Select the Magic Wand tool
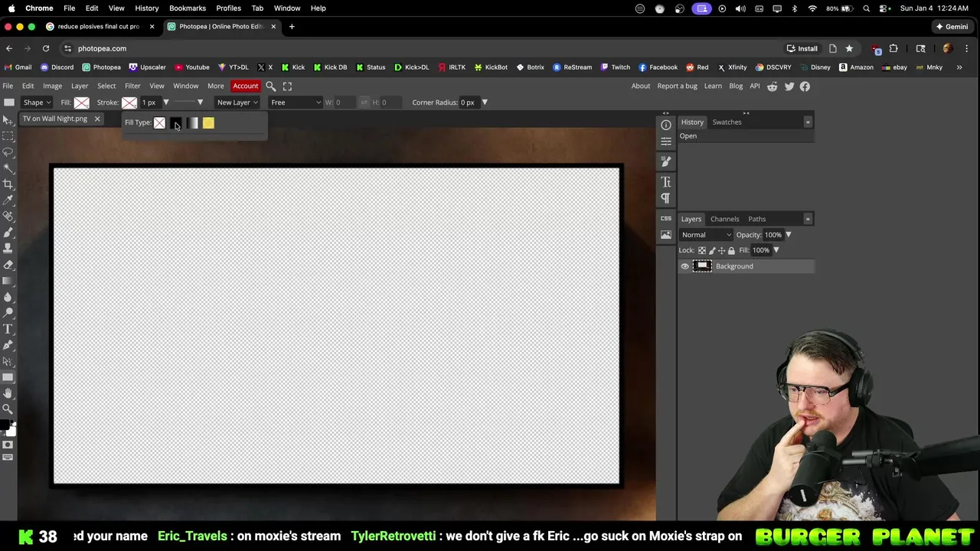Screen dimensions: 980x551 [x=8, y=168]
